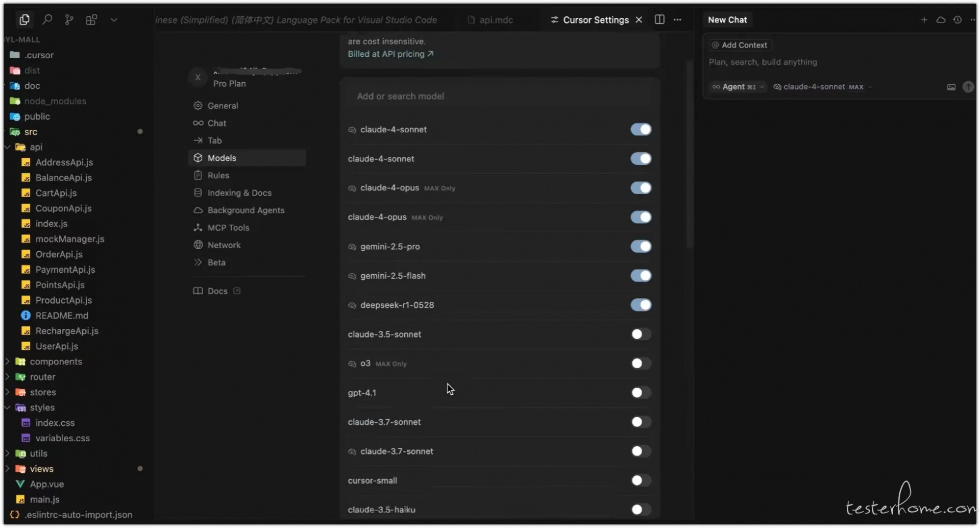The height and width of the screenshot is (528, 980).
Task: Open AddressApi.js file
Action: point(64,162)
